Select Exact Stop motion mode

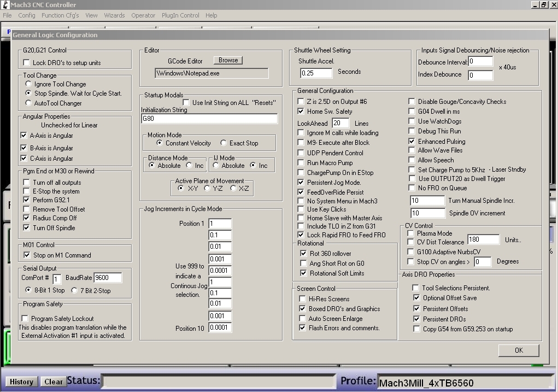point(224,143)
